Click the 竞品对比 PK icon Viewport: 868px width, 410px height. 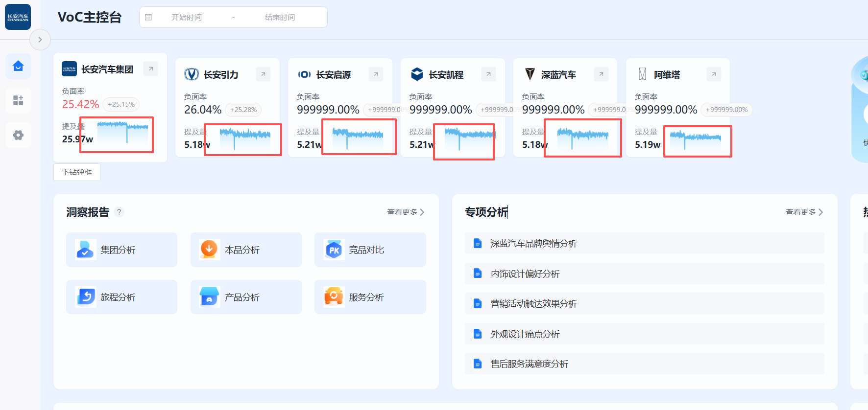coord(334,250)
